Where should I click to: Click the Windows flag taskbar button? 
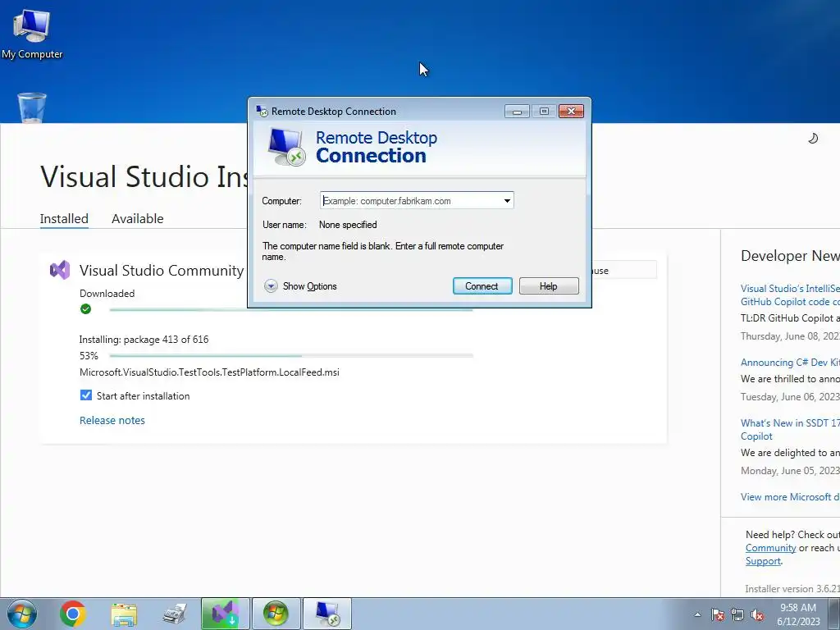[x=276, y=614]
